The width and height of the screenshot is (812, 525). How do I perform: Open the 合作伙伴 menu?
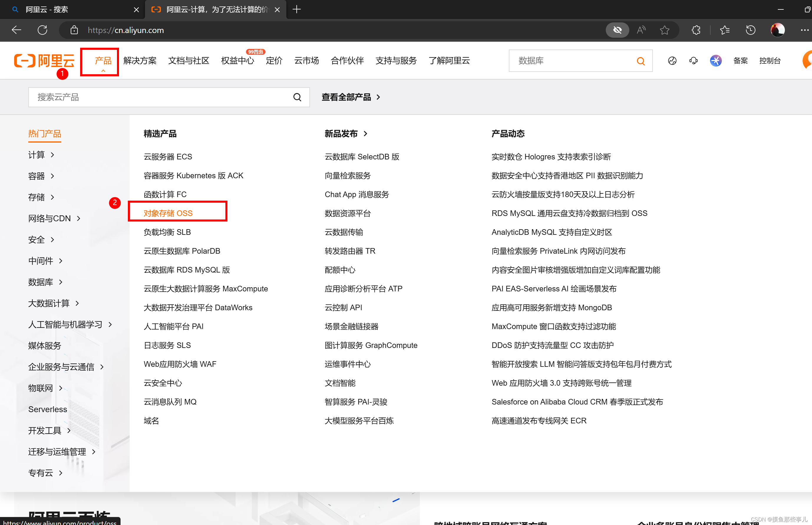(347, 61)
